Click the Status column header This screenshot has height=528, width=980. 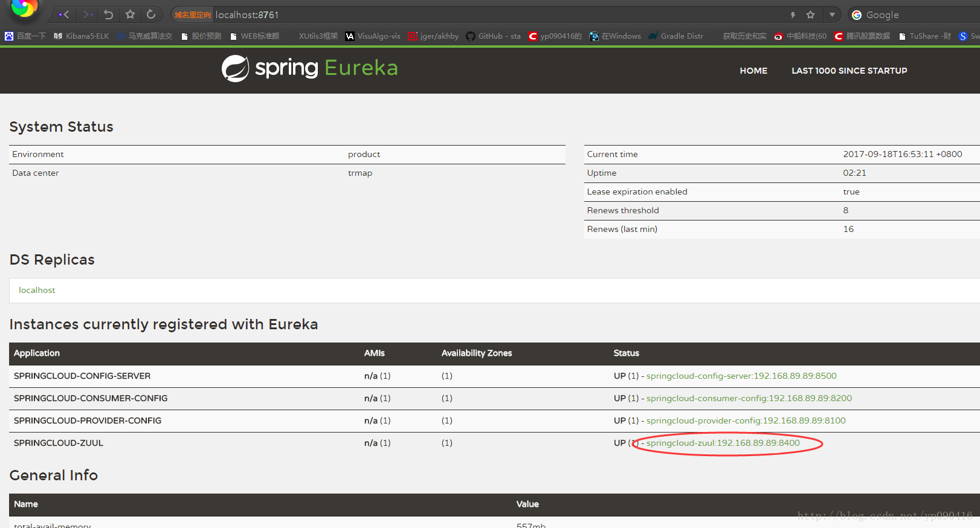[x=627, y=353]
